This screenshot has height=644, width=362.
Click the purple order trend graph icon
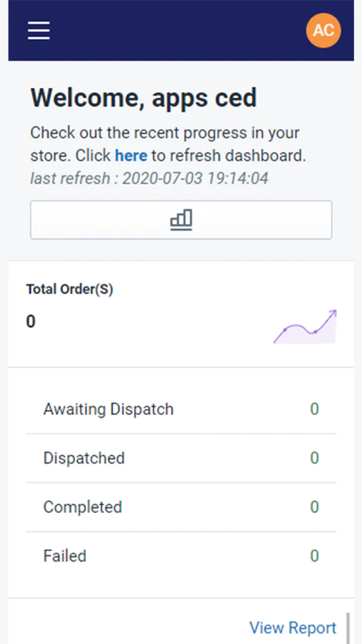point(305,326)
